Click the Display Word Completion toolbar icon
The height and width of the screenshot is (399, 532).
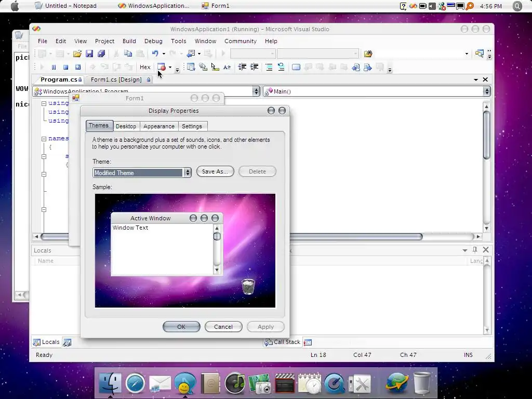[x=227, y=67]
